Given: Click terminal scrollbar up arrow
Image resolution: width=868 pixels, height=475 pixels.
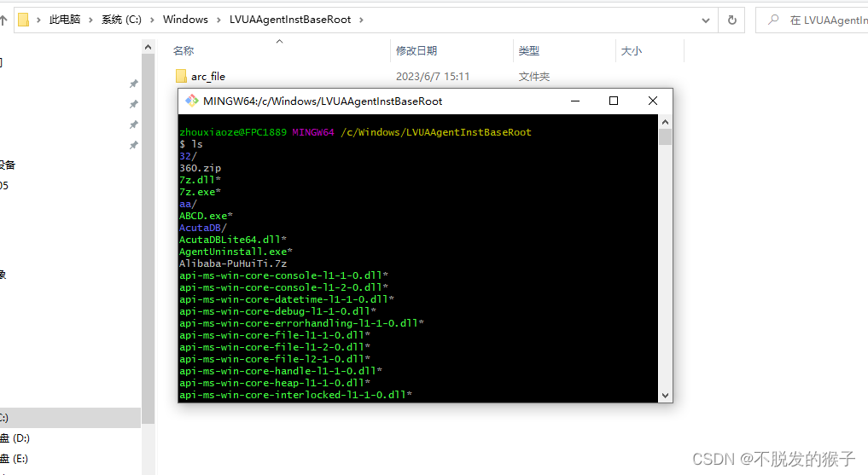Looking at the screenshot, I should coord(666,122).
